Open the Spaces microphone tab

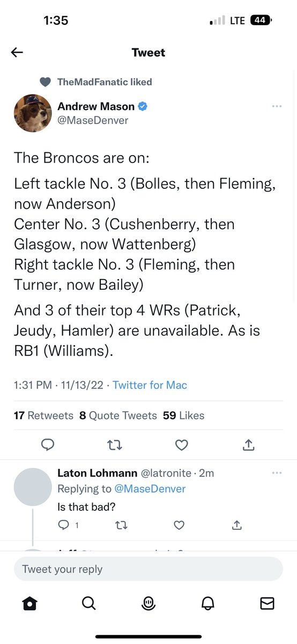tap(148, 603)
